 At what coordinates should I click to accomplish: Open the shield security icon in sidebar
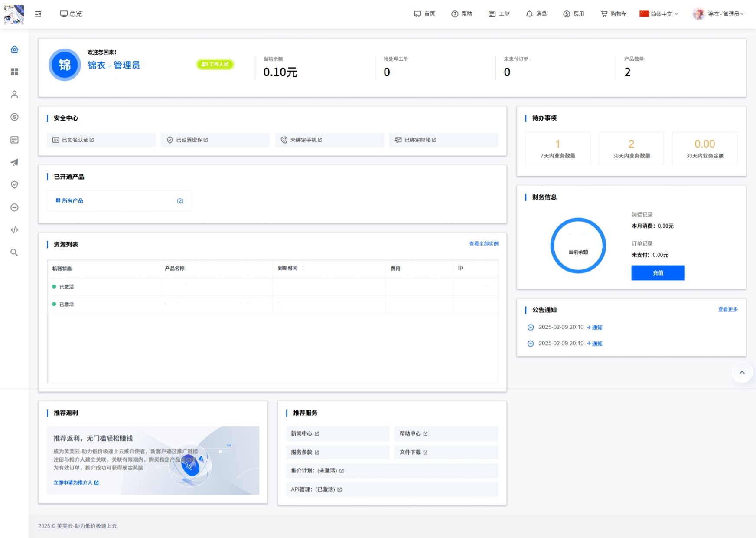point(14,185)
